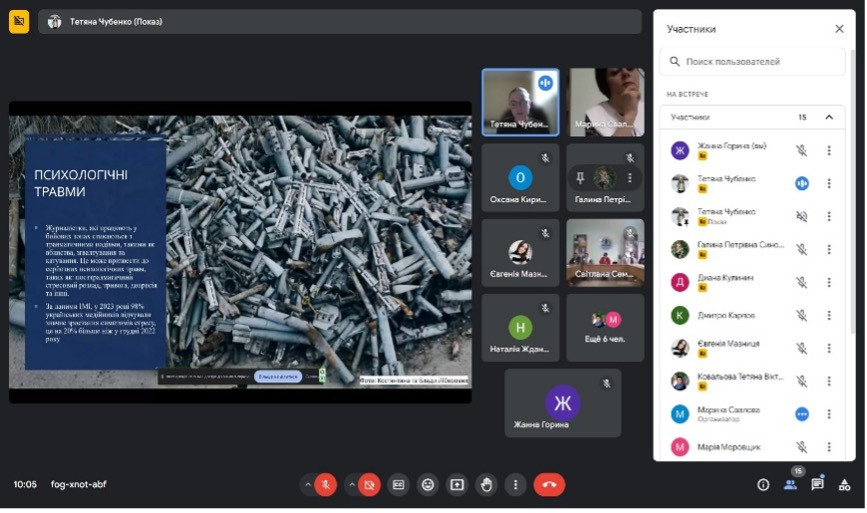
Task: Open audio settings arrow beside microphone
Action: pyautogui.click(x=307, y=485)
